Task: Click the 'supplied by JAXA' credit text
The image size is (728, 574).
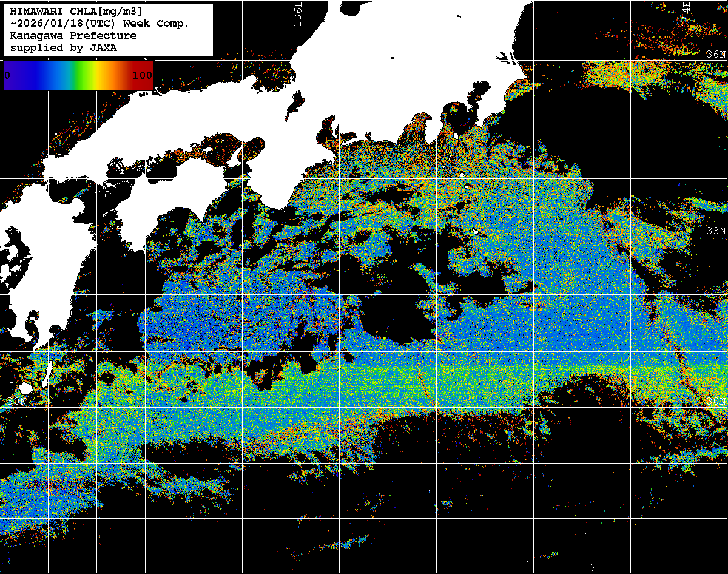Action: (x=64, y=48)
